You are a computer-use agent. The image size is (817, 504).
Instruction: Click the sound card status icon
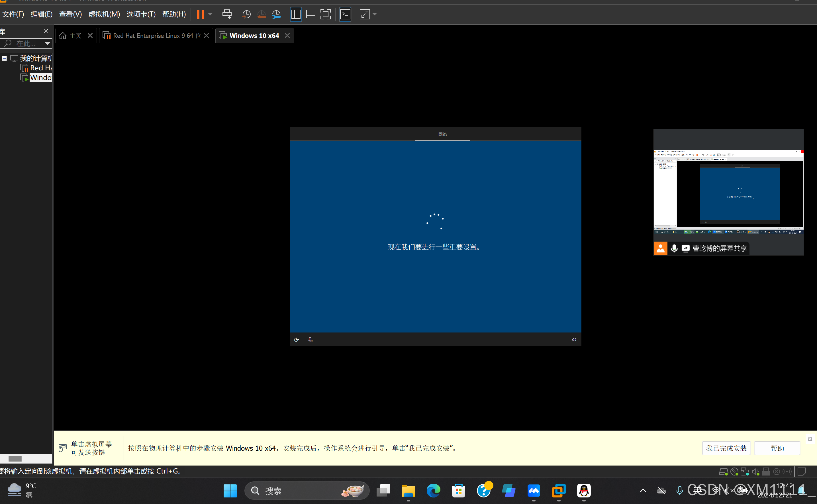click(755, 472)
